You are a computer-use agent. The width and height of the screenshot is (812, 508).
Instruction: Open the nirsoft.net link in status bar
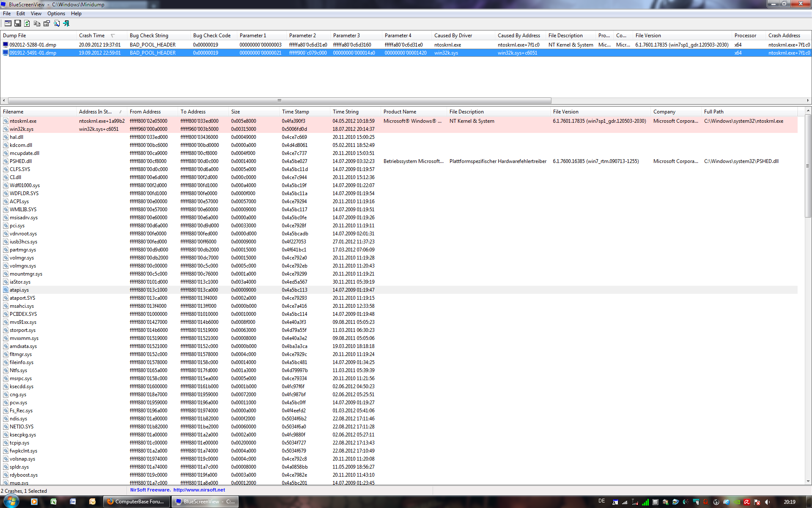pyautogui.click(x=199, y=490)
